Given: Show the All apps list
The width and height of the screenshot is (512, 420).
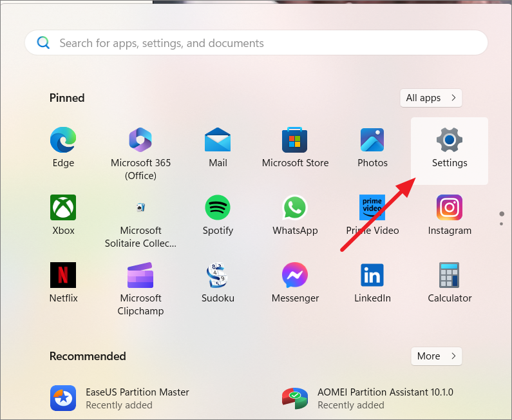Looking at the screenshot, I should (431, 98).
